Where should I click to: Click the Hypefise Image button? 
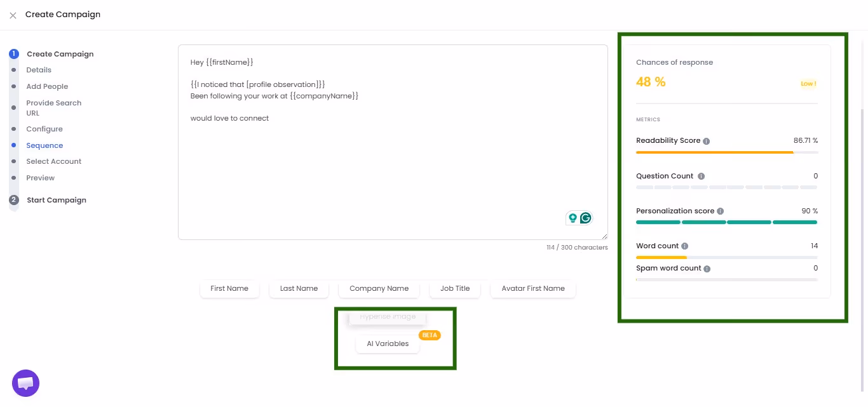(388, 317)
